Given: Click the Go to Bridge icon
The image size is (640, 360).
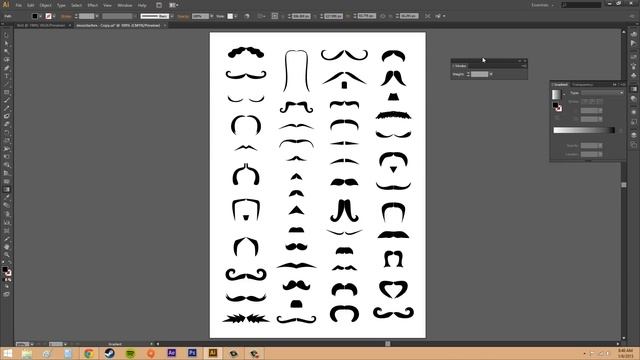Looking at the screenshot, I should (x=159, y=5).
